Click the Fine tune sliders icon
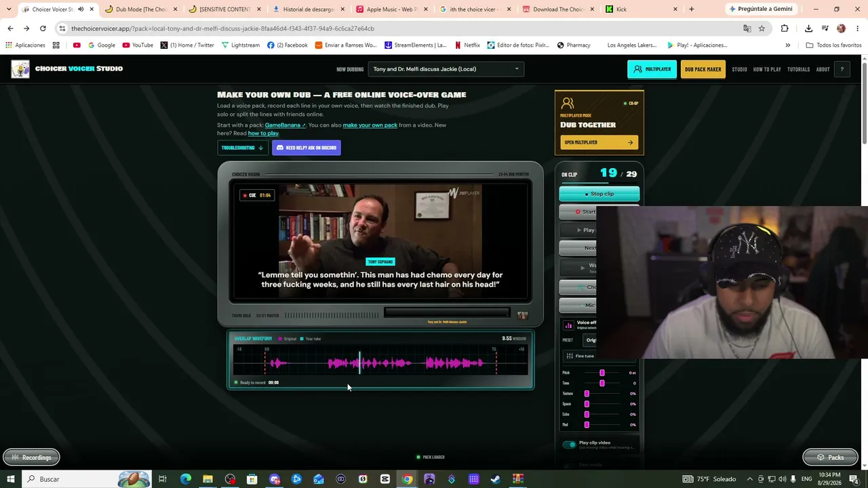Screen dimensions: 868x488 [570, 356]
